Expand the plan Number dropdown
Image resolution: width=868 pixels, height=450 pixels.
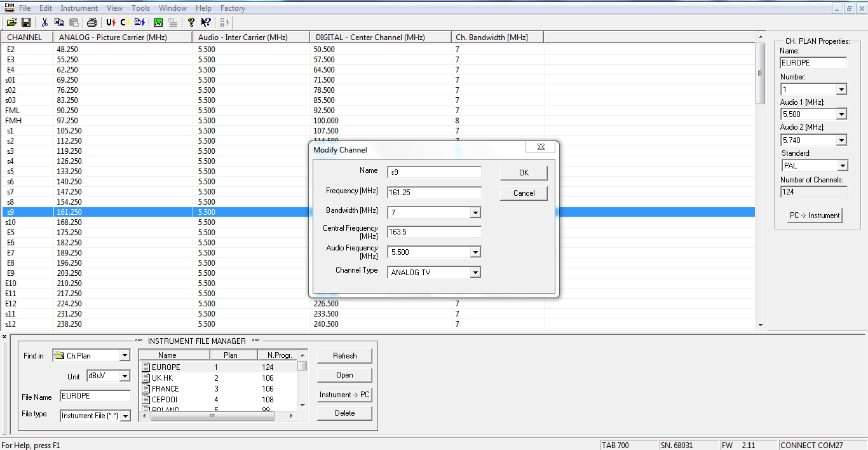[x=841, y=90]
